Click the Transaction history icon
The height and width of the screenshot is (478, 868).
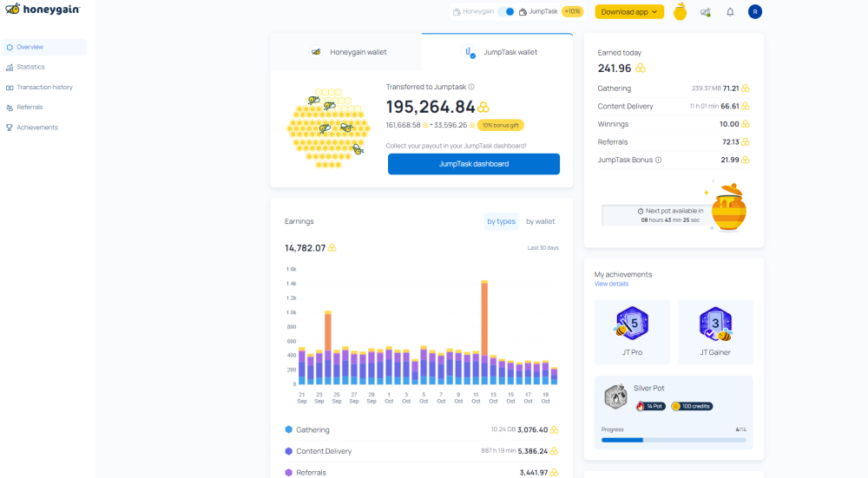(x=10, y=88)
